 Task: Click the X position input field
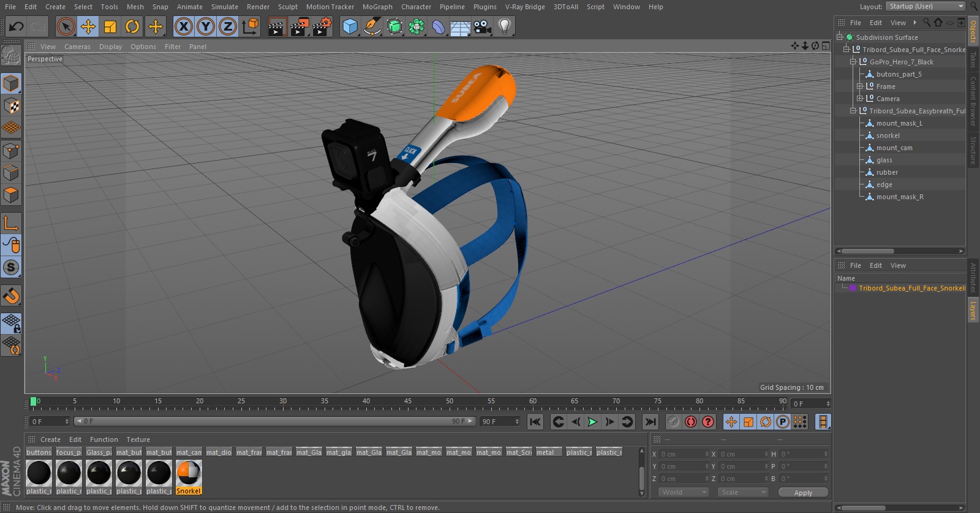pyautogui.click(x=684, y=454)
